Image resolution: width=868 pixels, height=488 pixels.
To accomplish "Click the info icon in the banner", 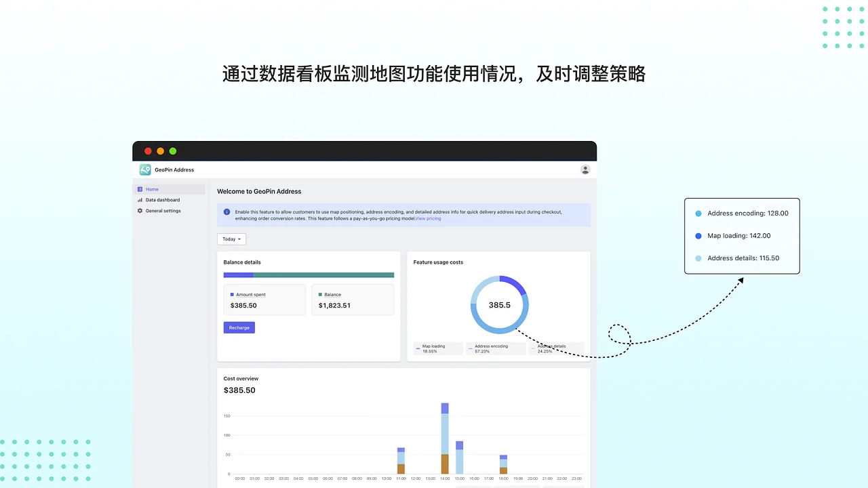I will tap(226, 211).
